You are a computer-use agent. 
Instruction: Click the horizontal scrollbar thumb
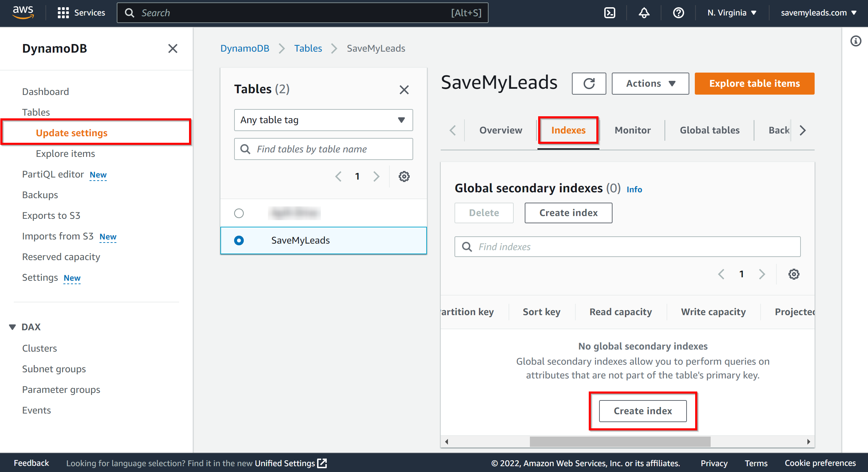620,442
